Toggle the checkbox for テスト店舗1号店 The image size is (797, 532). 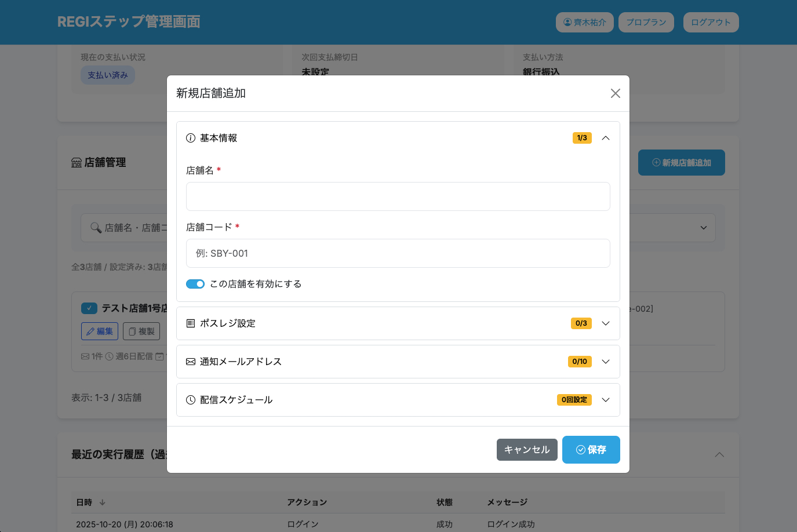coord(89,308)
